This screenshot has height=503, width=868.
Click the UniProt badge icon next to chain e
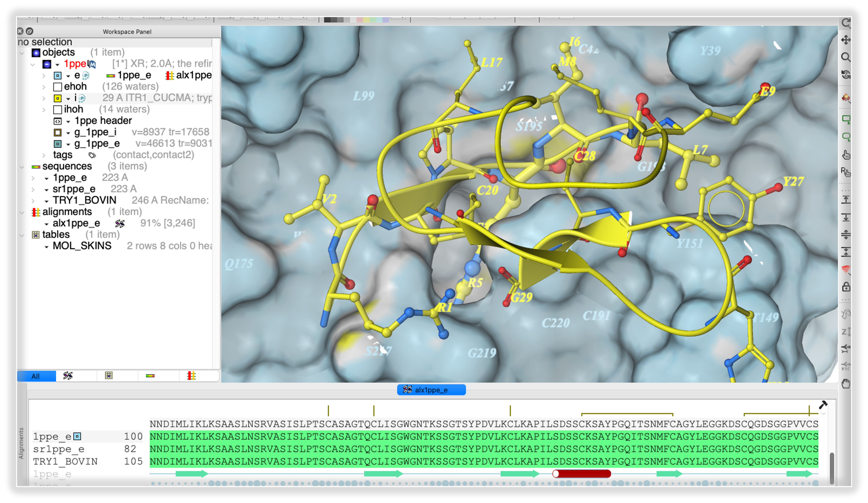[86, 75]
